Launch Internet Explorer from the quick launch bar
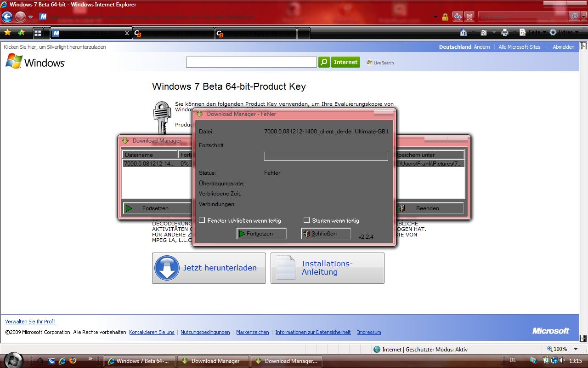The width and height of the screenshot is (588, 368). tap(62, 361)
